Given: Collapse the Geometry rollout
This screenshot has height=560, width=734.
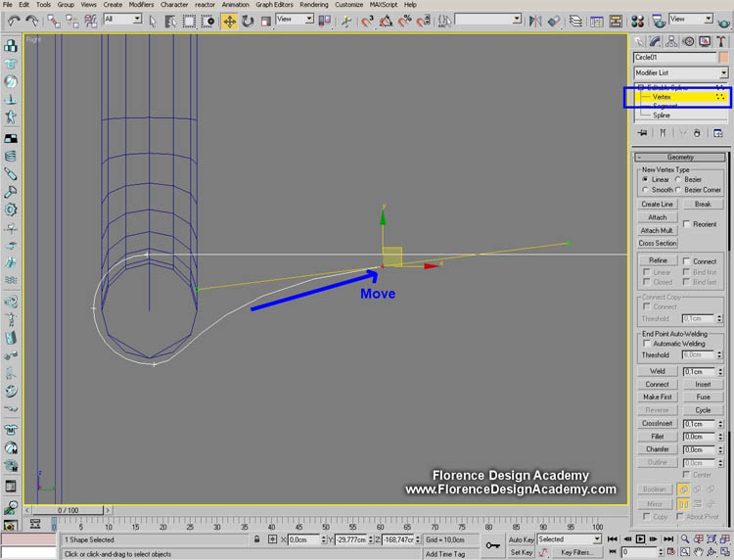Looking at the screenshot, I should pos(680,157).
